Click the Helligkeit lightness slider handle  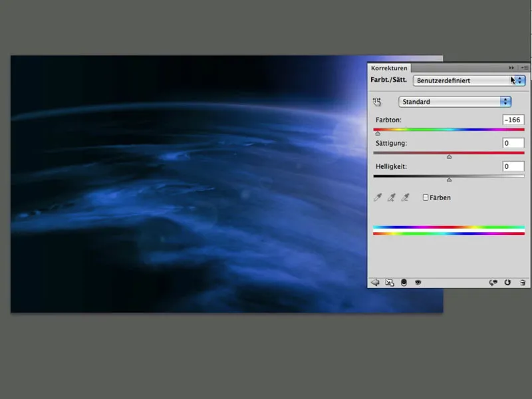pos(450,180)
